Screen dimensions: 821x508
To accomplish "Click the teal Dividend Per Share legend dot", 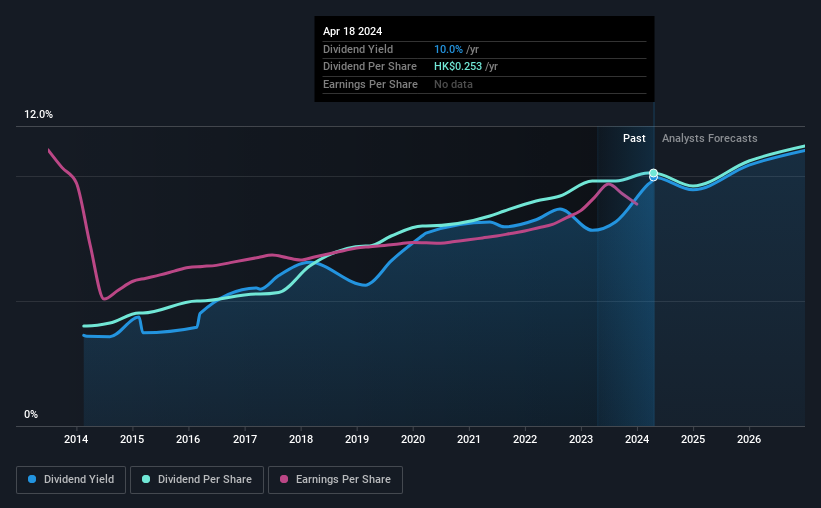I will (x=146, y=479).
